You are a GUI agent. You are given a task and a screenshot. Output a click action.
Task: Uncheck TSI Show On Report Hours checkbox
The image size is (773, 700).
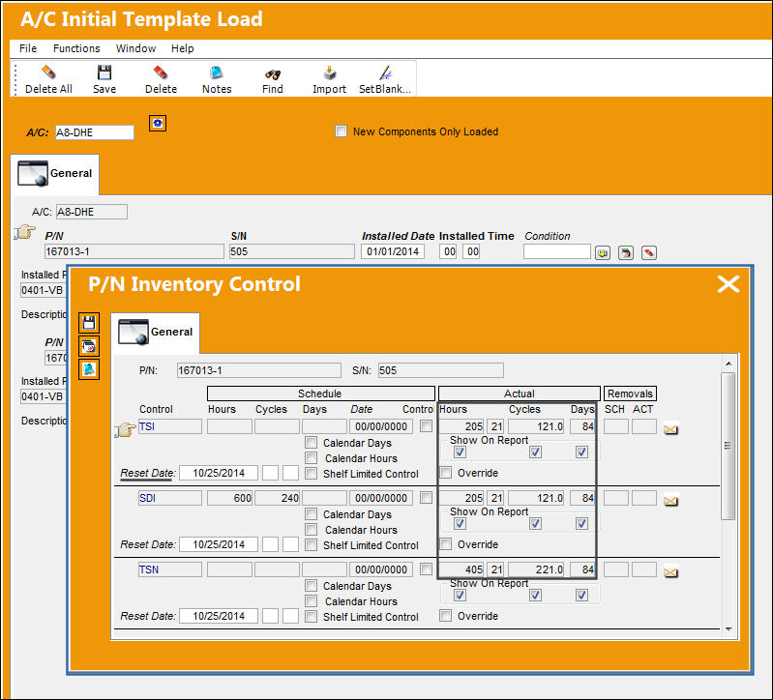coord(460,452)
